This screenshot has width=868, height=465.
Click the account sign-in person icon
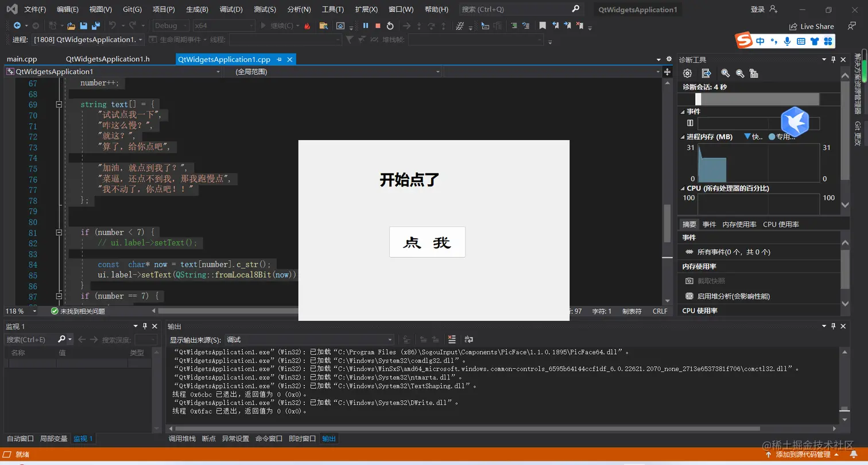(773, 9)
